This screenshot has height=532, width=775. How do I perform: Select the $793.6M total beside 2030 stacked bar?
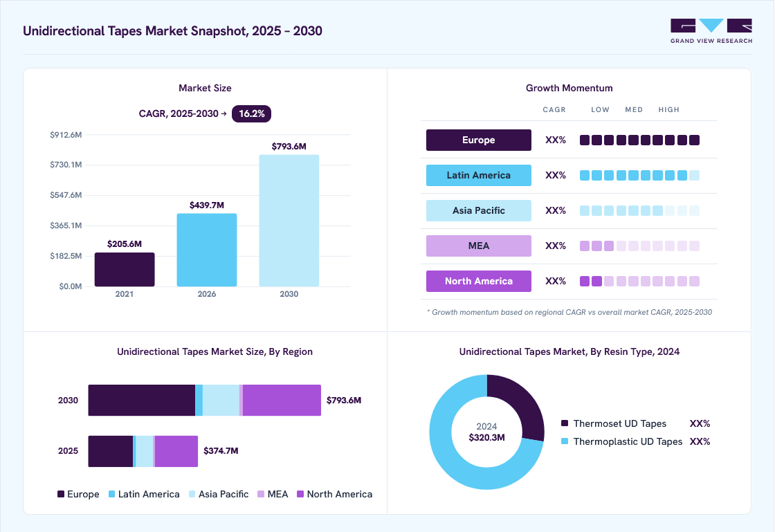(x=344, y=400)
